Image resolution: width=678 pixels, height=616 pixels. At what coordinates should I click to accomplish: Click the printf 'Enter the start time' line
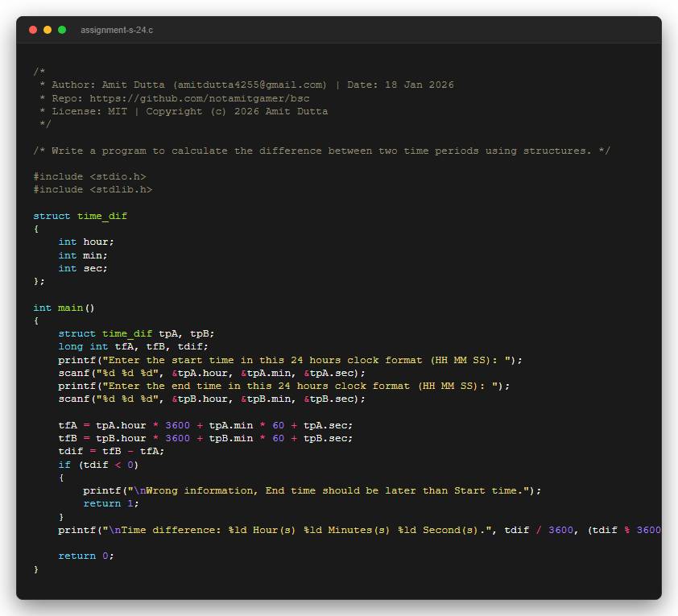coord(290,360)
